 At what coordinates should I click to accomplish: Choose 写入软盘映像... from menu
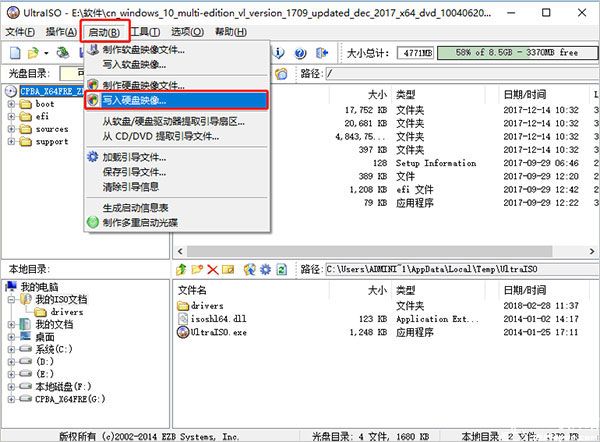click(x=177, y=64)
